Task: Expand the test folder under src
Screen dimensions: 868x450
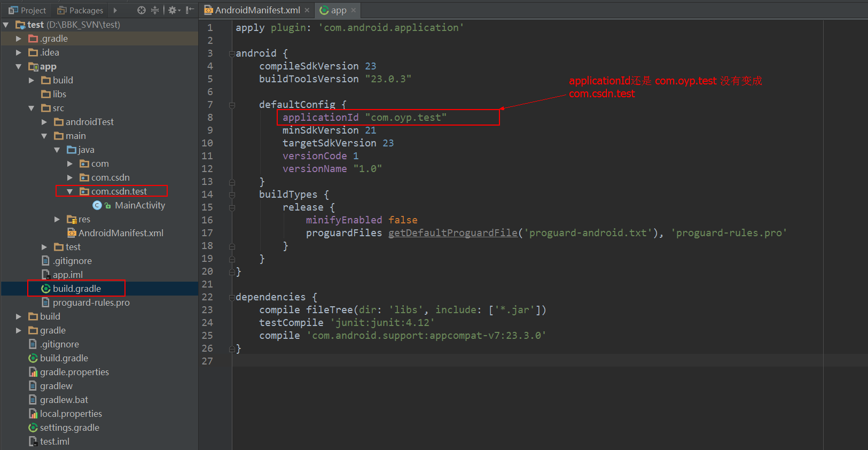Action: 44,247
